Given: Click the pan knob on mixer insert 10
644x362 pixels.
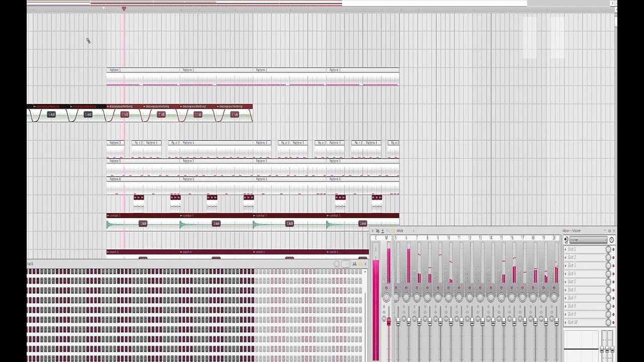Looking at the screenshot, I should 448,298.
